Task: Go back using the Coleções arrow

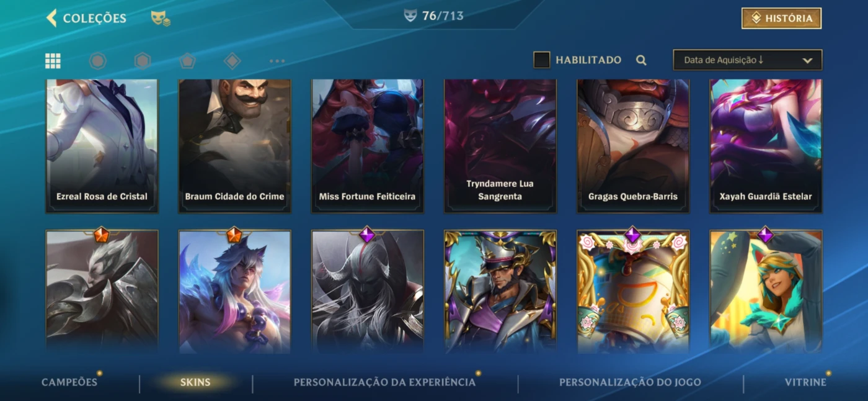Action: coord(51,18)
